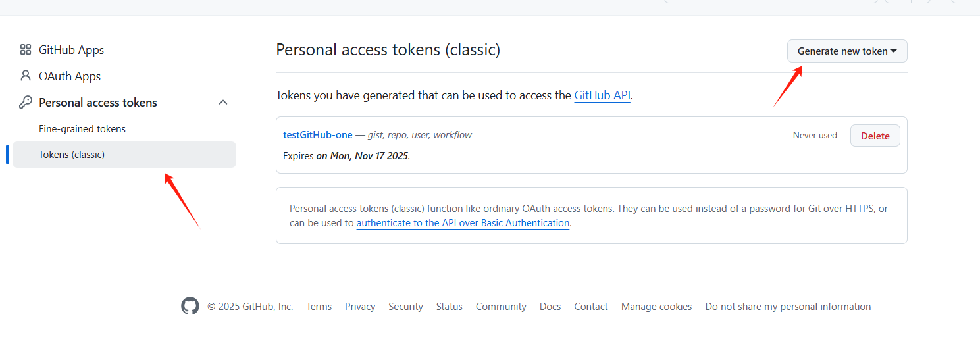
Task: Collapse Personal access tokens chevron
Action: [x=223, y=103]
